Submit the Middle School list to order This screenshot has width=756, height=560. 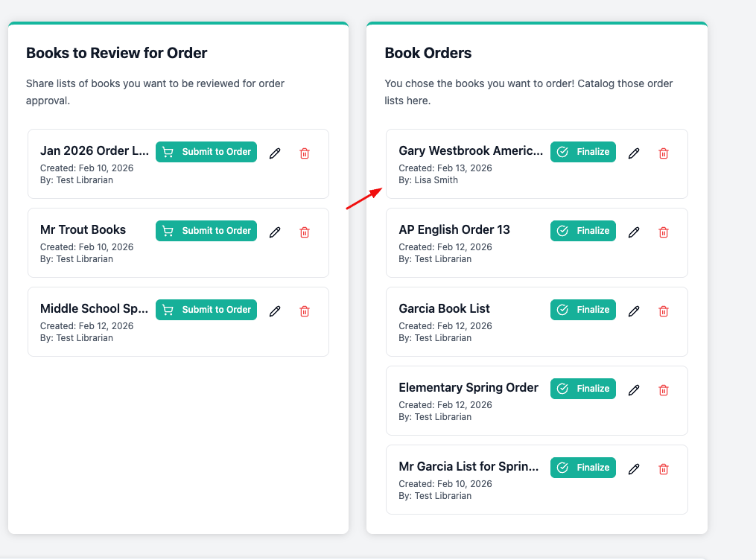click(x=206, y=310)
